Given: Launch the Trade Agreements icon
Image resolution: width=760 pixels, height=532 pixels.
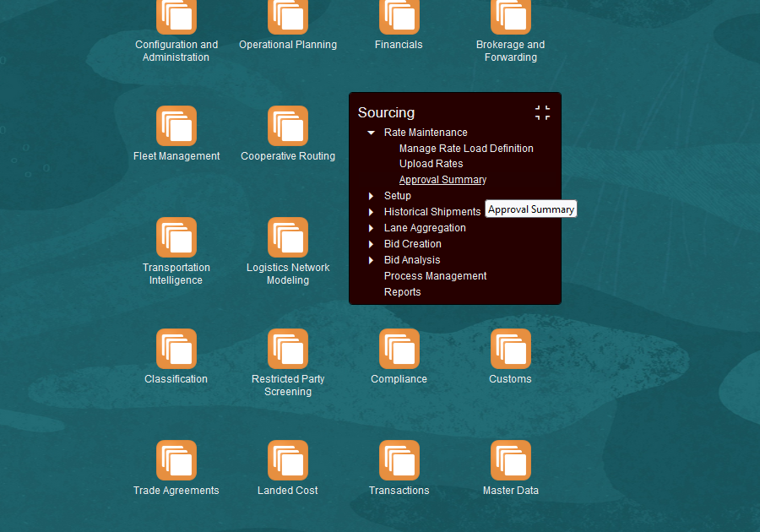Looking at the screenshot, I should tap(176, 460).
